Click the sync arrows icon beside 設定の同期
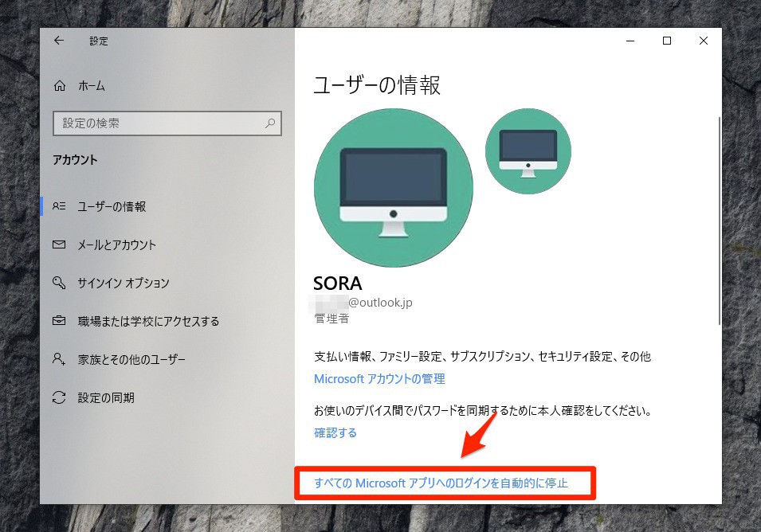Screen dimensions: 761x532 [x=59, y=397]
